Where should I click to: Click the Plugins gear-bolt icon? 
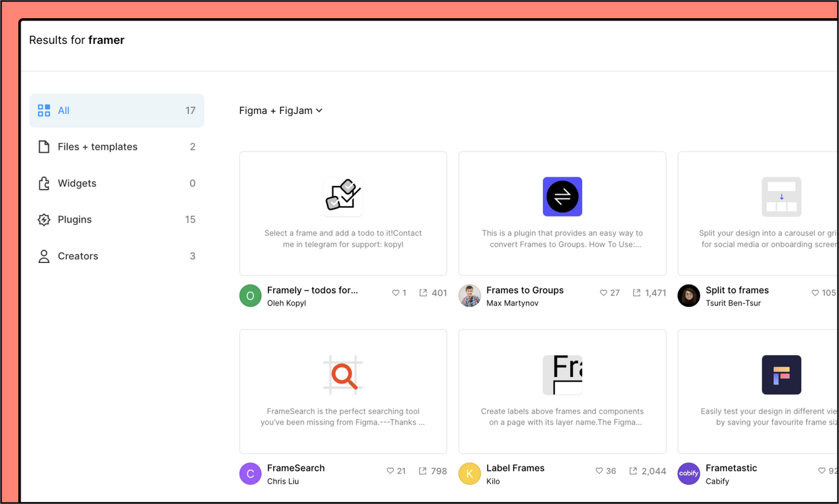pos(44,220)
